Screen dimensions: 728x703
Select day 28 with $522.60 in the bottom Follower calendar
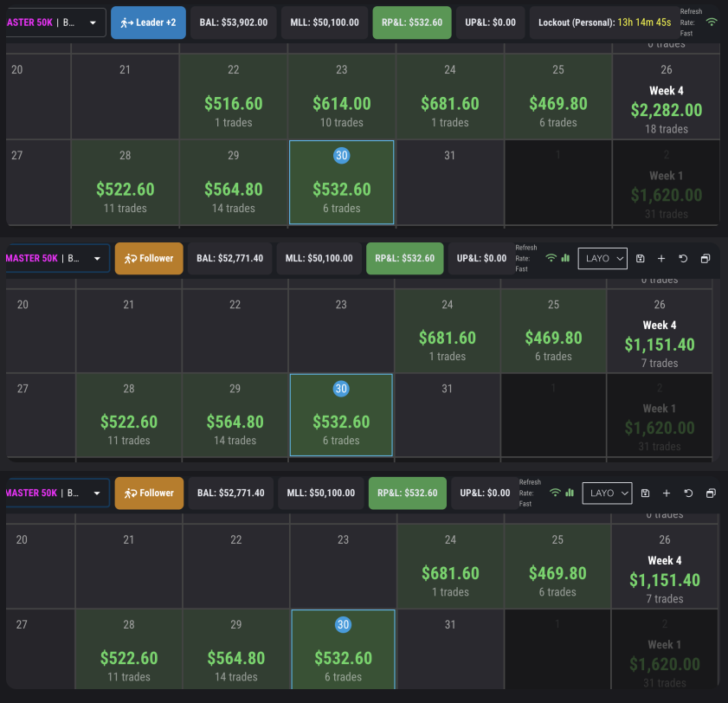pyautogui.click(x=129, y=649)
